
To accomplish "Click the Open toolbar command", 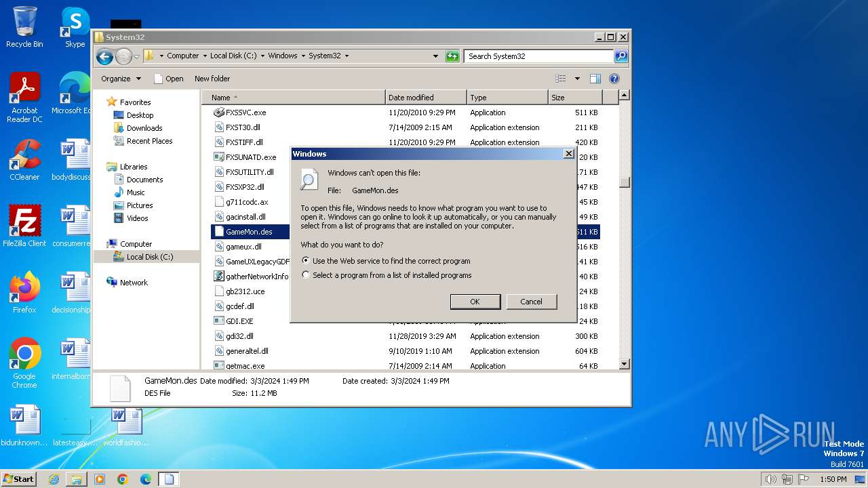I will [x=168, y=79].
